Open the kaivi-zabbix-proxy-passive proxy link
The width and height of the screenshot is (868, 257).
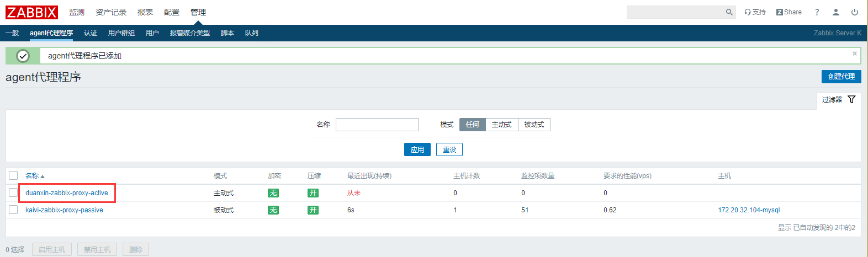pyautogui.click(x=64, y=210)
